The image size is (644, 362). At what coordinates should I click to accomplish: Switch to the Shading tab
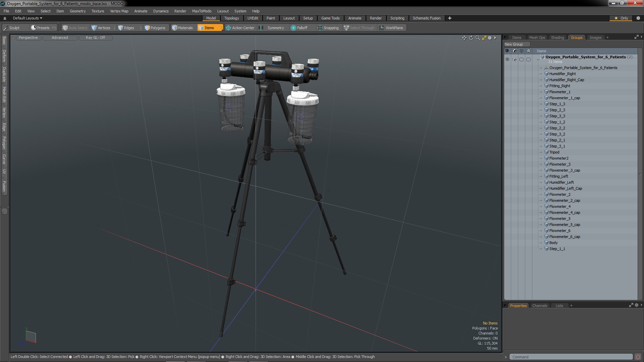tap(557, 38)
